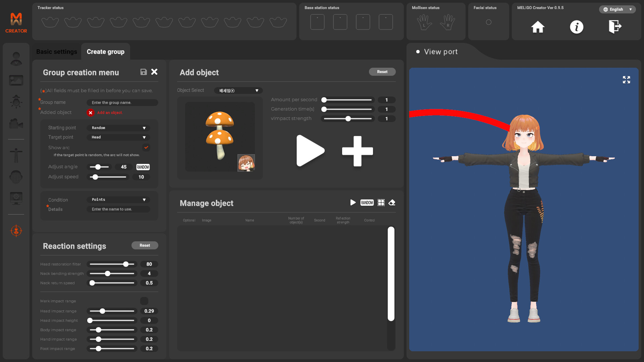Viewport: 644px width, 362px height.
Task: Open the Condition Points dropdown
Action: pyautogui.click(x=118, y=200)
